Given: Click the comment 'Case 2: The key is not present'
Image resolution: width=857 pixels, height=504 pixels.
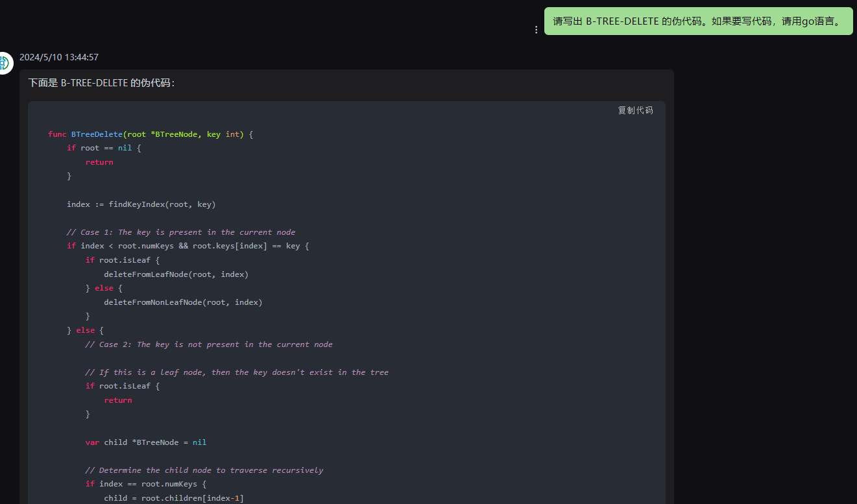Looking at the screenshot, I should [x=209, y=344].
